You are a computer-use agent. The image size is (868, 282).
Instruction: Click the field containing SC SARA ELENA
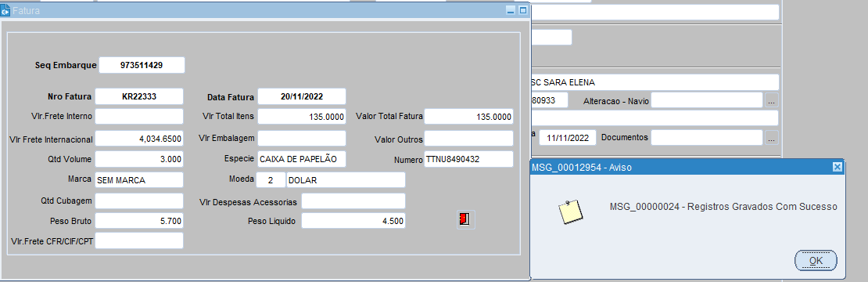[x=655, y=82]
